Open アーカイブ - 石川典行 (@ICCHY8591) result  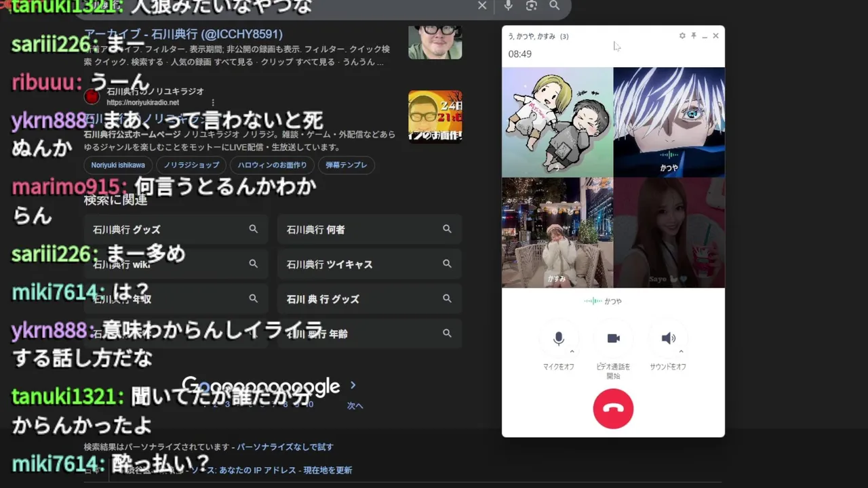(x=183, y=34)
